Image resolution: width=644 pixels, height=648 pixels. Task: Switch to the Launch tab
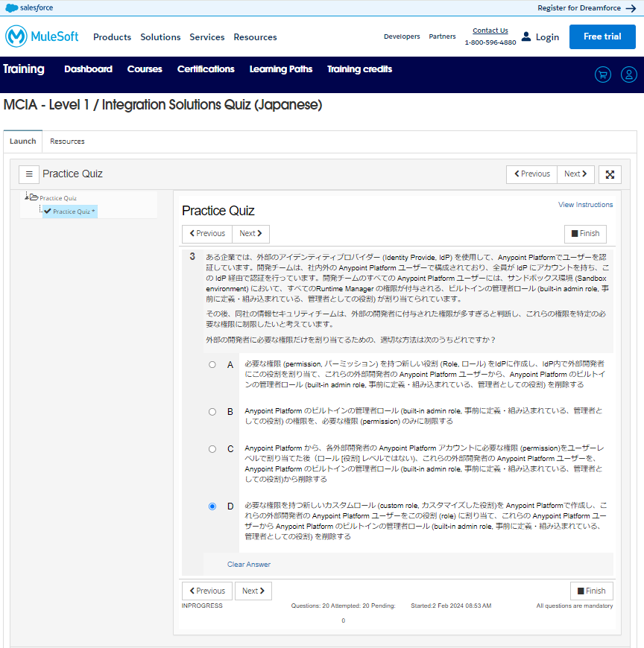pos(23,141)
